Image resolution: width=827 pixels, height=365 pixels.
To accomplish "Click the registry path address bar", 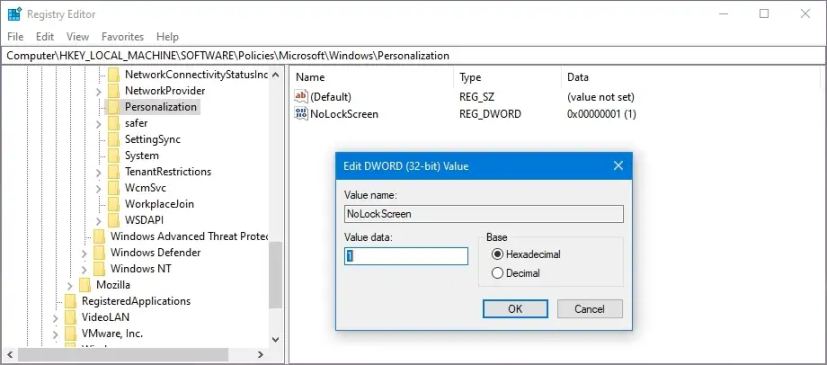I will tap(413, 55).
